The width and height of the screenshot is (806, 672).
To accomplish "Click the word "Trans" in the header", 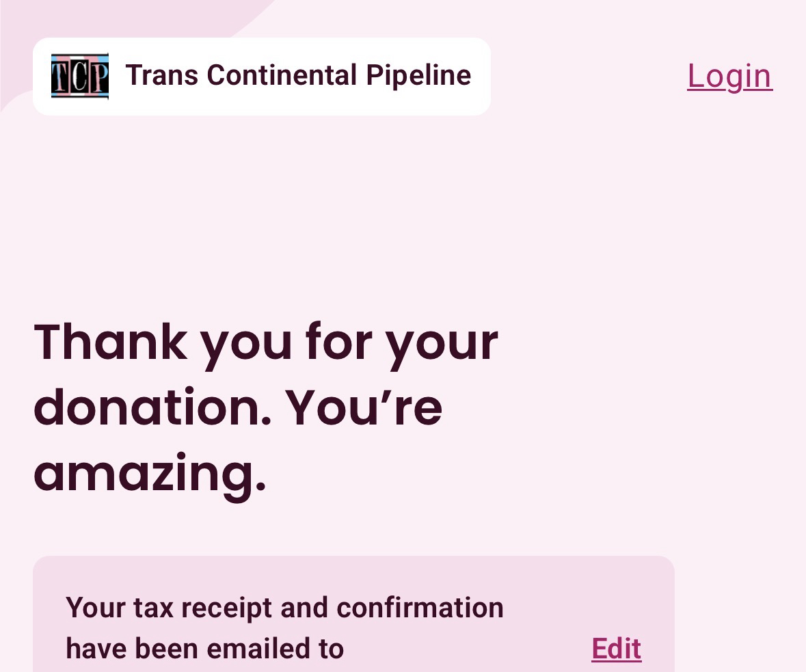I will point(162,75).
